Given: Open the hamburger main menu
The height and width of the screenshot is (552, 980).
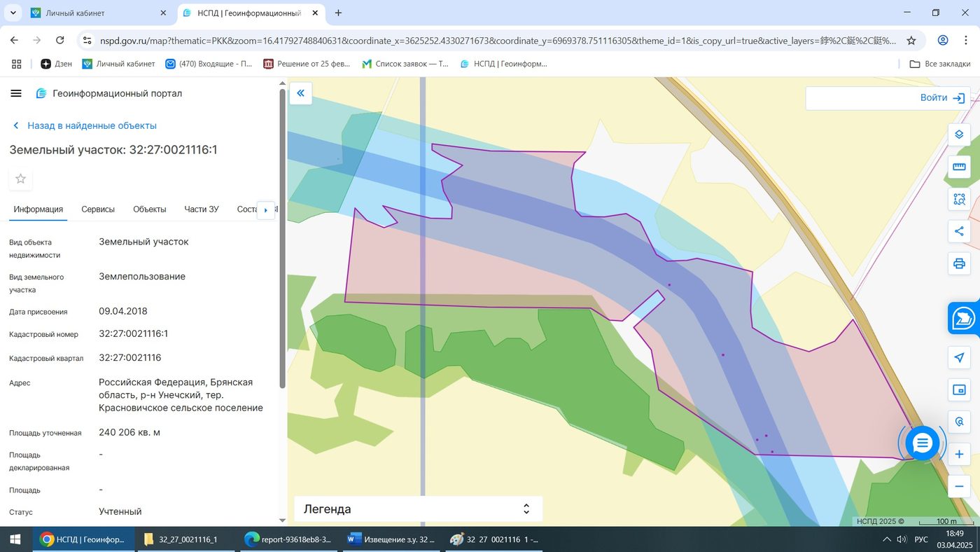Looking at the screenshot, I should (16, 93).
